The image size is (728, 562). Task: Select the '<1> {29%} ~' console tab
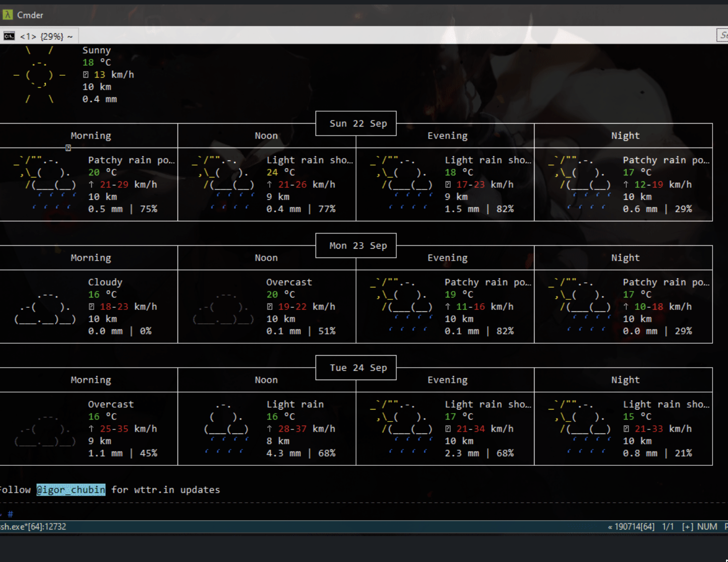(x=46, y=36)
